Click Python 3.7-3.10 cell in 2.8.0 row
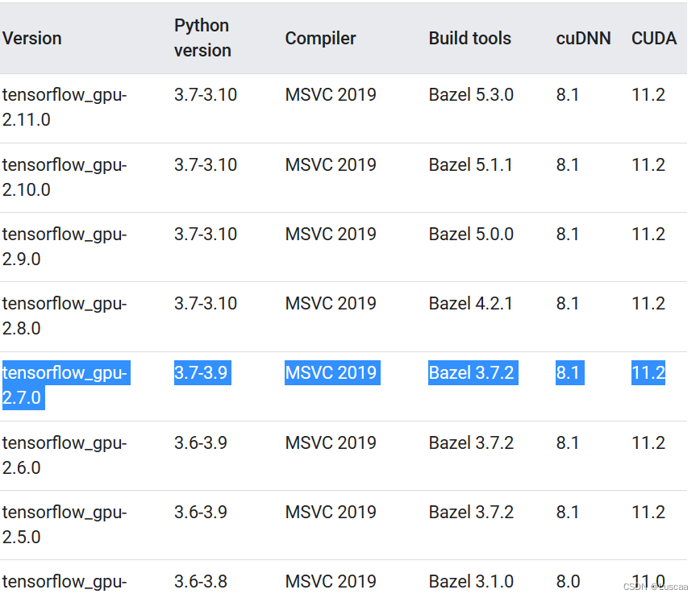Viewport: 700px width, 598px height. pos(206,304)
